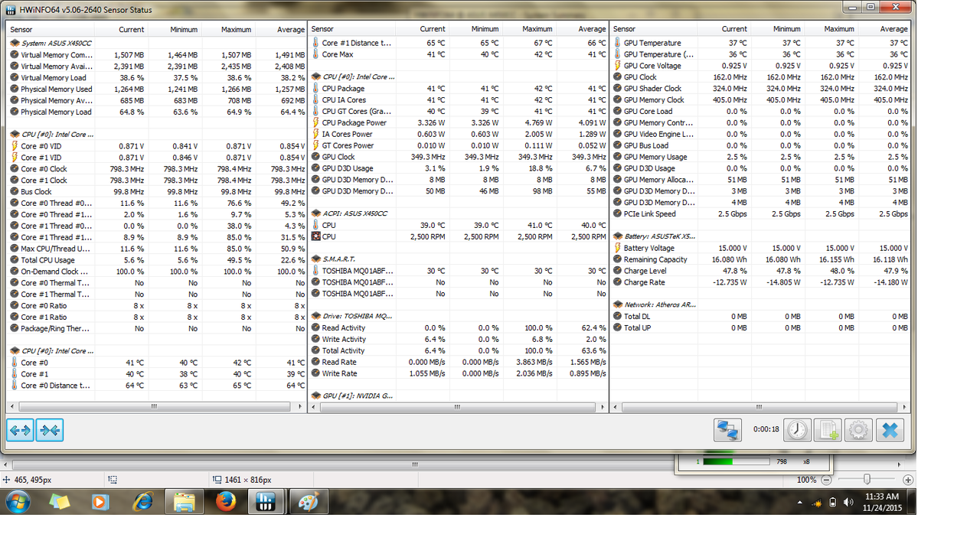Click the middle pane horizontal scrollbar

[x=458, y=406]
